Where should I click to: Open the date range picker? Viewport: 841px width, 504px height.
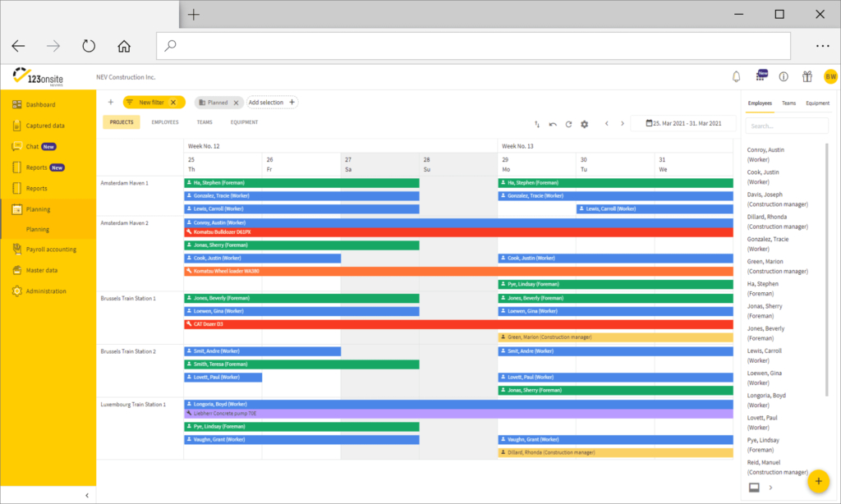click(684, 123)
